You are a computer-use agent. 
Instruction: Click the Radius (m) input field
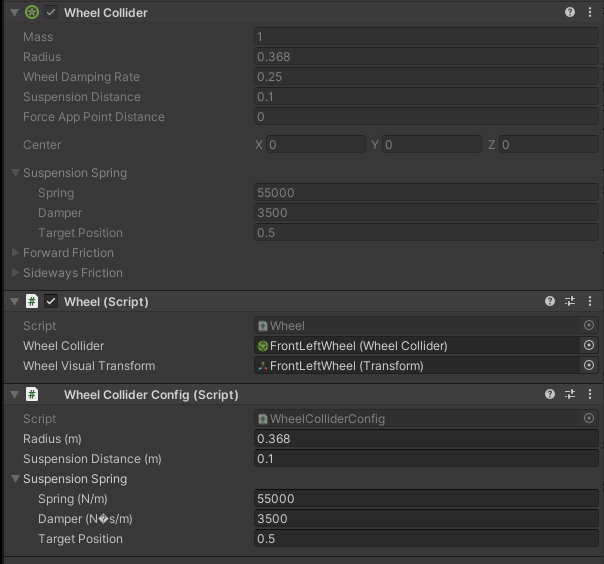coord(426,439)
